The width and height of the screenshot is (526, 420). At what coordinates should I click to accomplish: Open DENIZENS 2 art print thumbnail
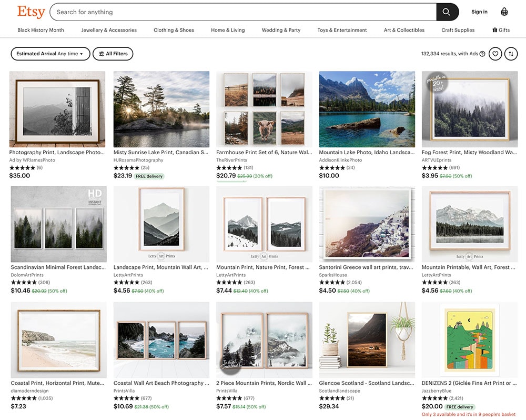[x=470, y=340]
